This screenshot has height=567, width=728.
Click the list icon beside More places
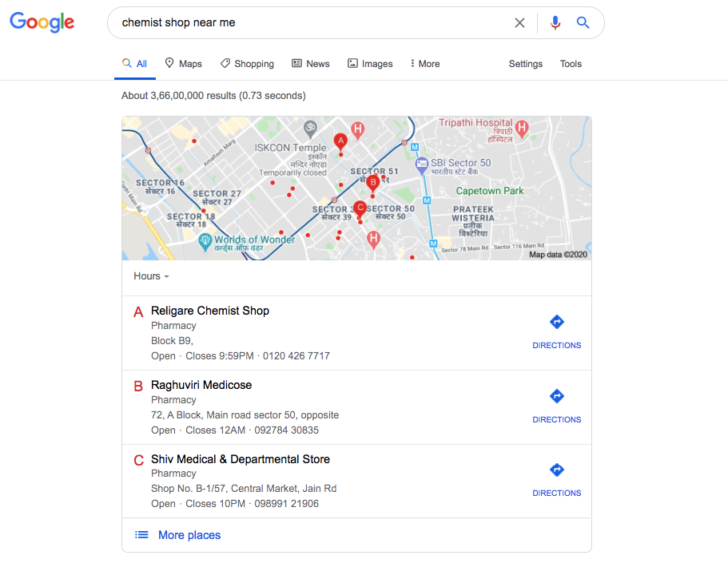tap(141, 535)
